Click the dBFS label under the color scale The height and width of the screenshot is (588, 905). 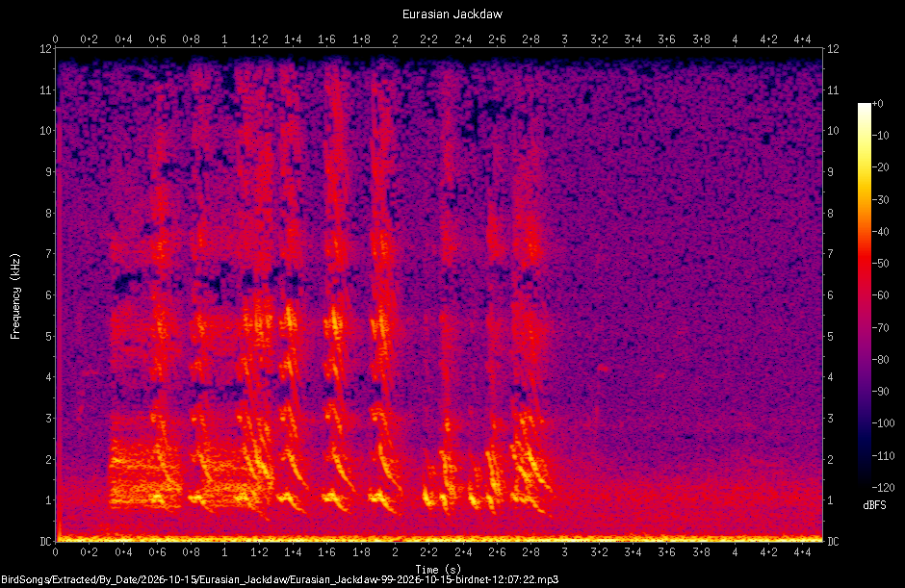click(874, 505)
